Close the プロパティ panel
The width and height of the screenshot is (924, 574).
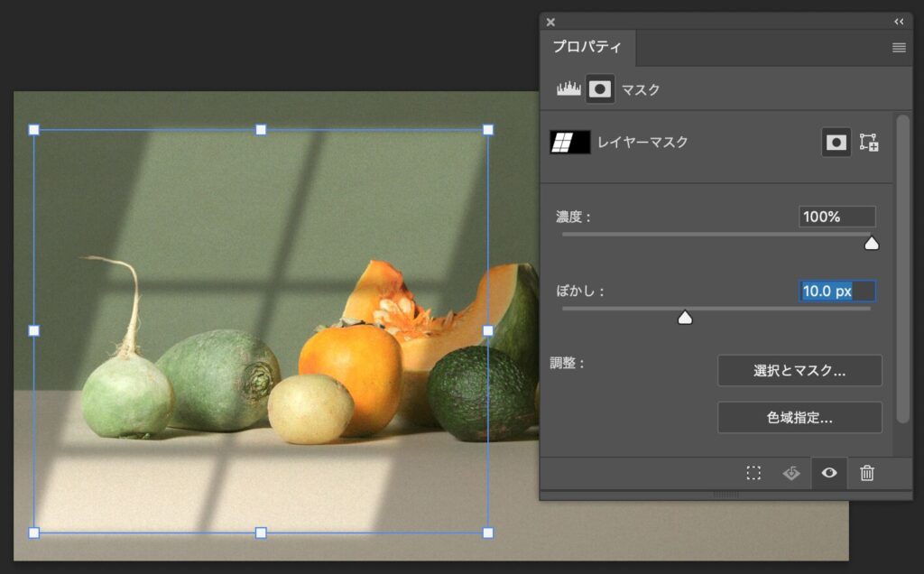point(550,23)
